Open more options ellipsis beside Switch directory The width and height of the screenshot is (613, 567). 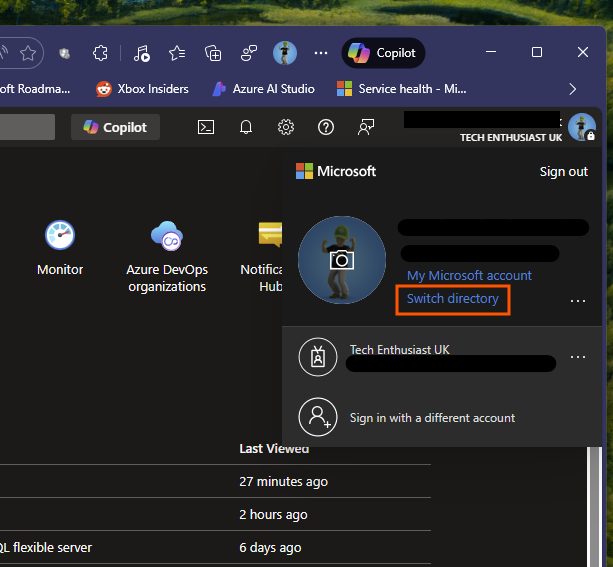[x=577, y=301]
